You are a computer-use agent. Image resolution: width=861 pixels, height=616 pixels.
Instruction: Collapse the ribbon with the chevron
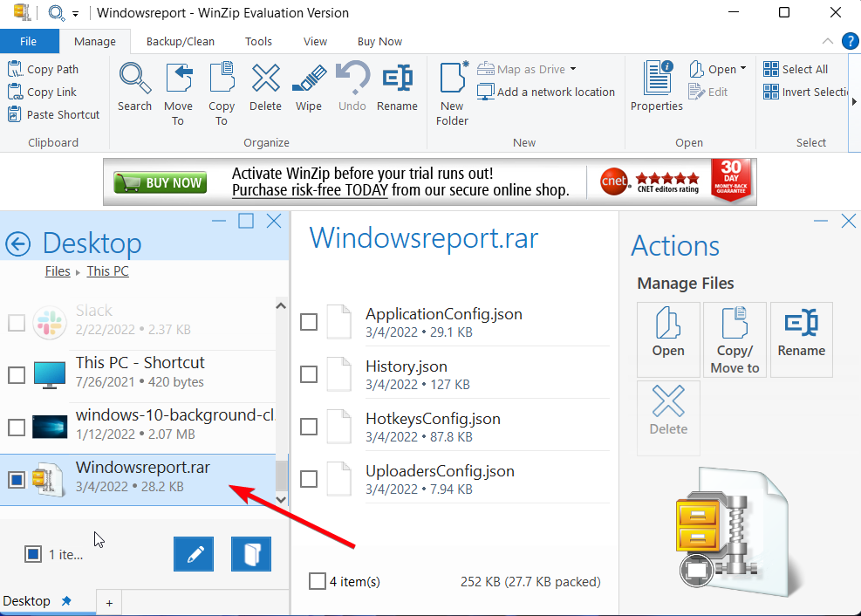[827, 41]
